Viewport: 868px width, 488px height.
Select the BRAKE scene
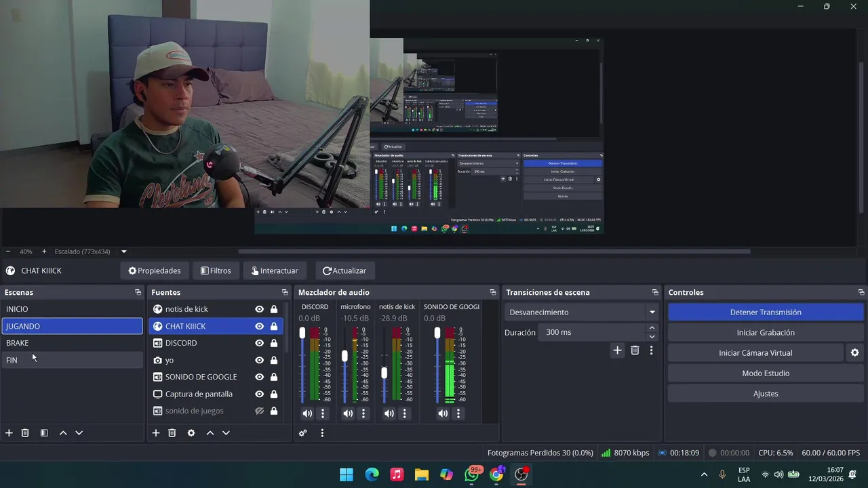72,343
